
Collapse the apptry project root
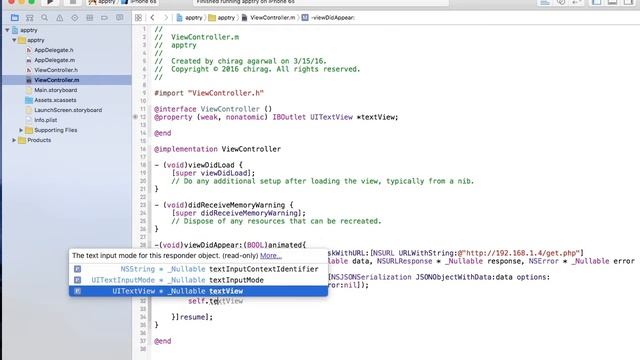[7, 30]
